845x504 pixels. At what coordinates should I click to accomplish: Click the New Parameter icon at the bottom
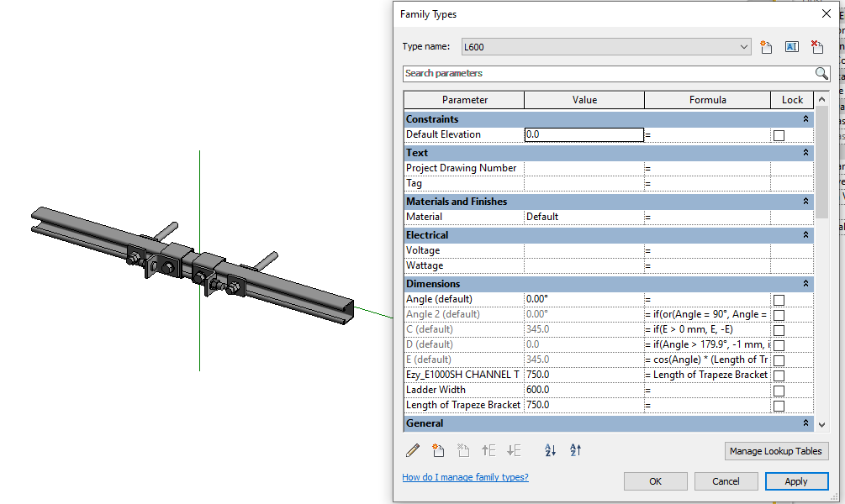(x=438, y=450)
